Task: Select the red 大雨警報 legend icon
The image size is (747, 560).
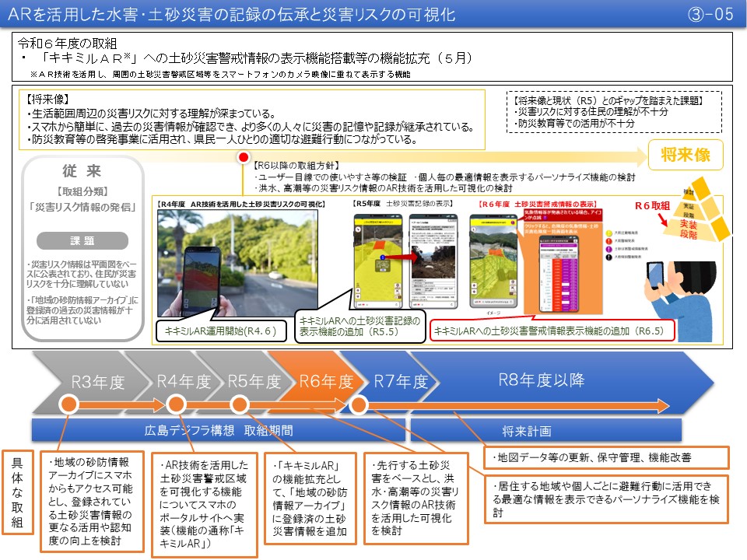Action: click(608, 241)
